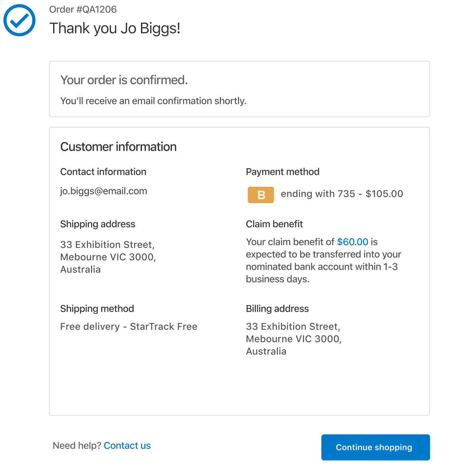Image resolution: width=462 pixels, height=476 pixels.
Task: Click the Continue shopping button
Action: point(375,447)
